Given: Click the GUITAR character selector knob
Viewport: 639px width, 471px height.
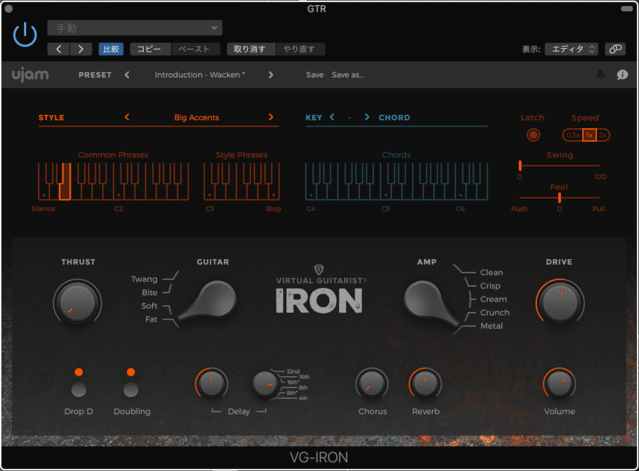Looking at the screenshot, I should click(x=209, y=301).
